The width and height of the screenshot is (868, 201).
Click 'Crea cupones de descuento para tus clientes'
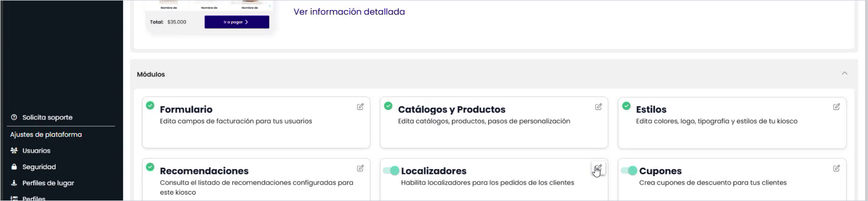713,182
